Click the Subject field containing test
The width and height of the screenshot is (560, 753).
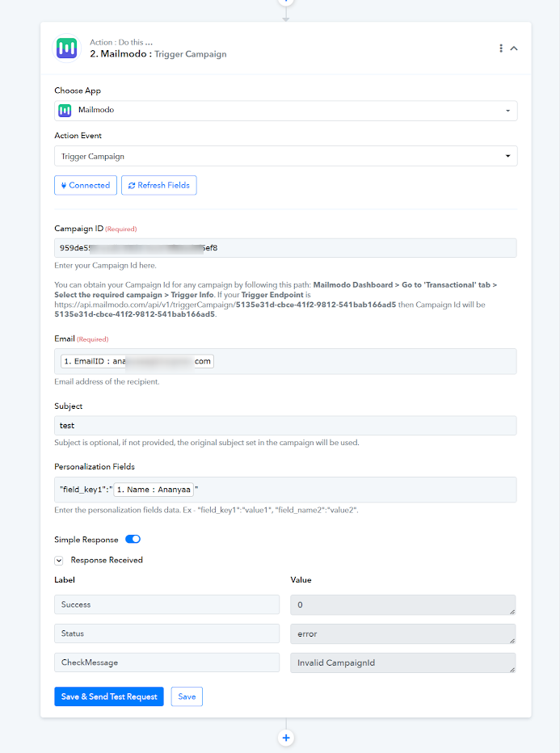[x=285, y=426]
